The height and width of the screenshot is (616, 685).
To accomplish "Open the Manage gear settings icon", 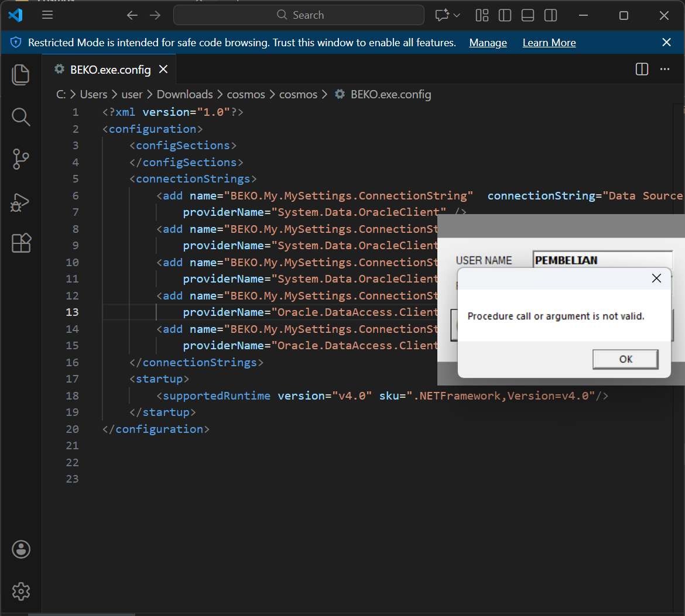I will point(21,591).
